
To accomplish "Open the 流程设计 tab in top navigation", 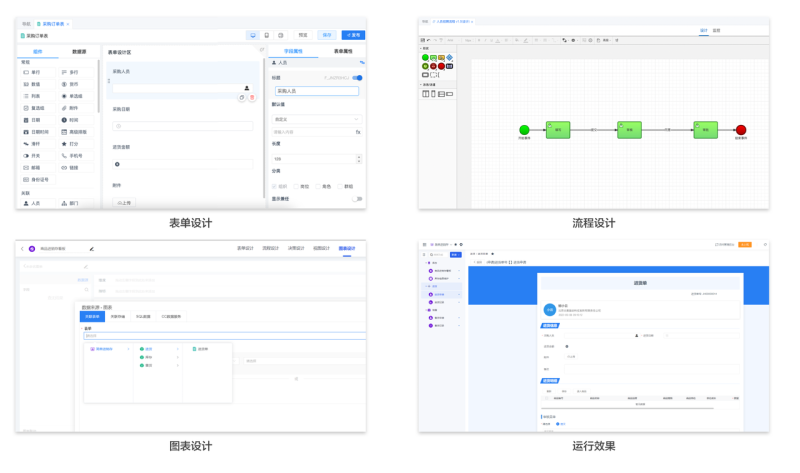I will (270, 248).
